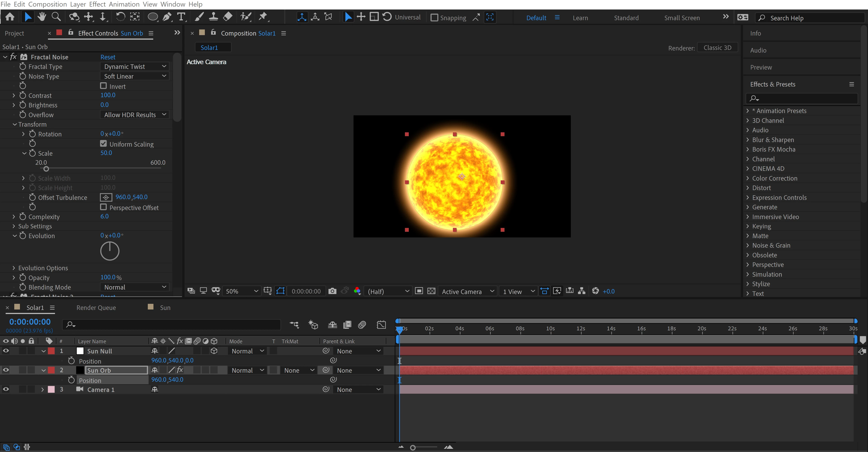
Task: Select the Zoom magnifier tool
Action: (x=56, y=17)
